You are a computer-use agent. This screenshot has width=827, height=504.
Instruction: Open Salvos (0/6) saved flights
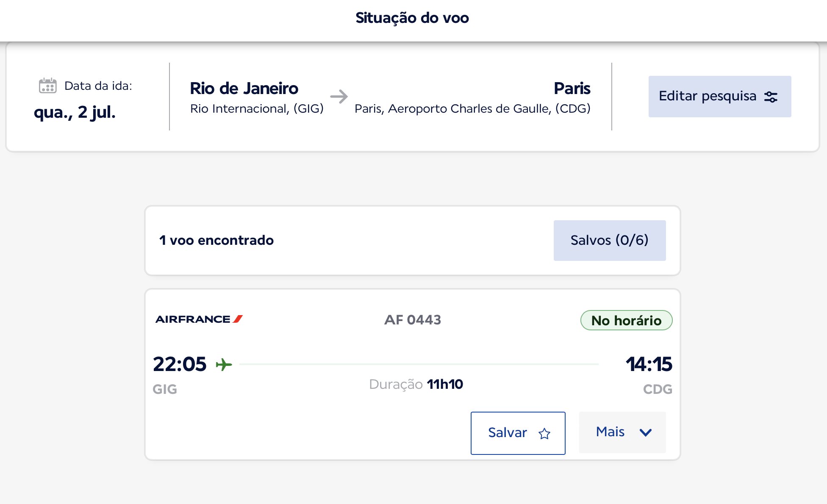point(610,240)
